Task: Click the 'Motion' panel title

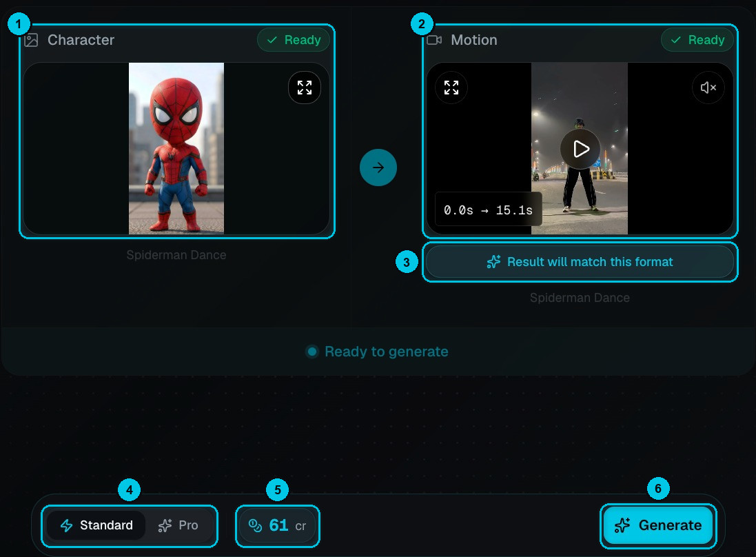Action: (474, 40)
